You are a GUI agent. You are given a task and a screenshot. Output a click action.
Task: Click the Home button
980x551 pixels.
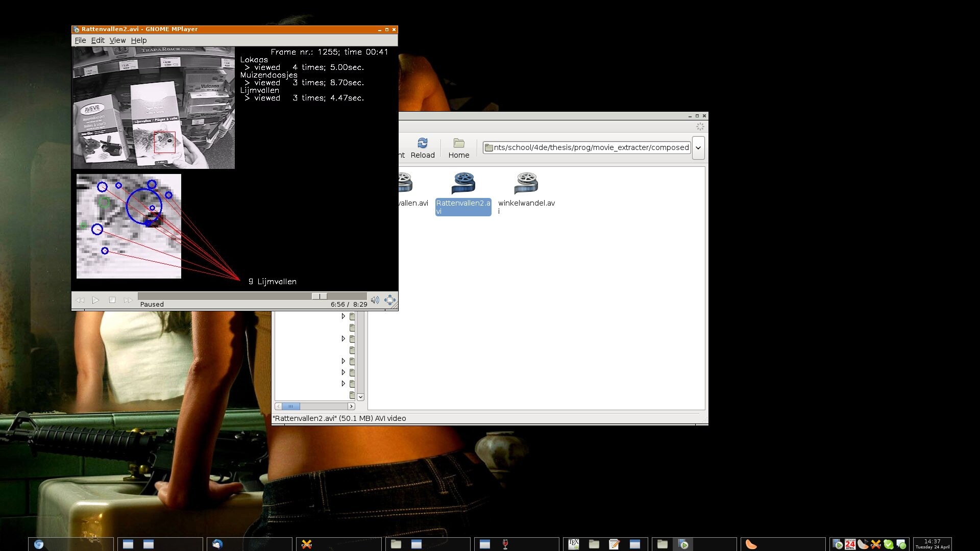(458, 148)
